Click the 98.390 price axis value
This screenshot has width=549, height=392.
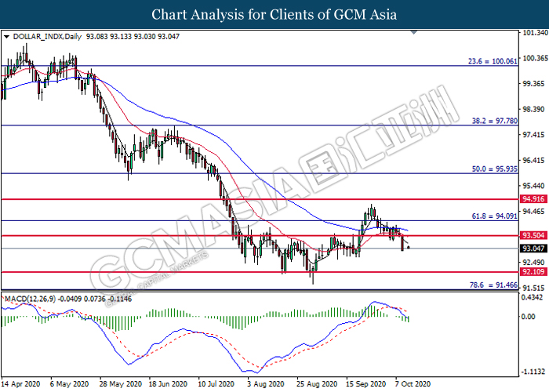pos(533,109)
